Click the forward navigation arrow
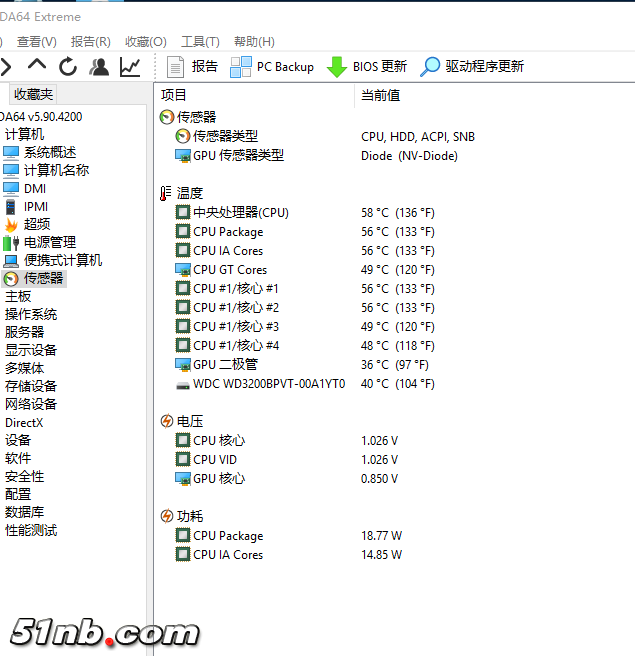The width and height of the screenshot is (635, 656). pyautogui.click(x=6, y=67)
